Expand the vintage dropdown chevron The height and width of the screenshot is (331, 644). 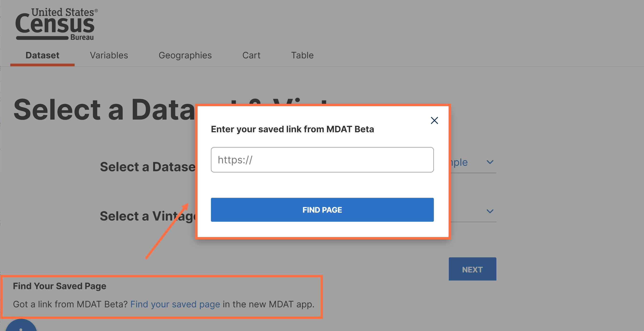pyautogui.click(x=490, y=211)
